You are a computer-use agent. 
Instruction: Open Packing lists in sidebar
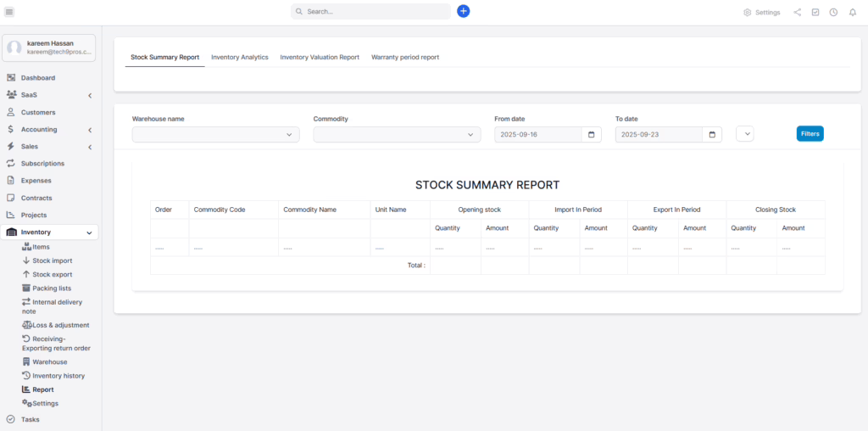point(47,288)
